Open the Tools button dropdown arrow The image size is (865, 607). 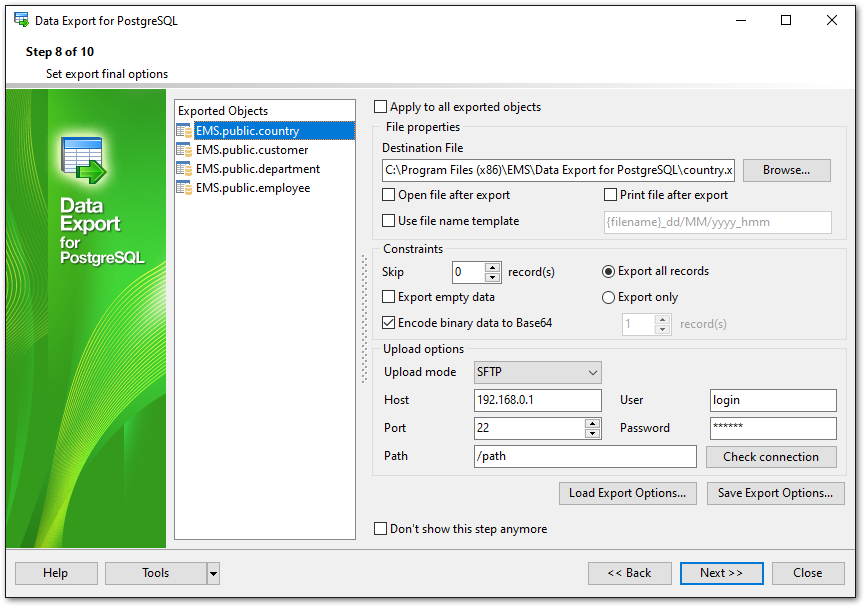click(x=213, y=573)
